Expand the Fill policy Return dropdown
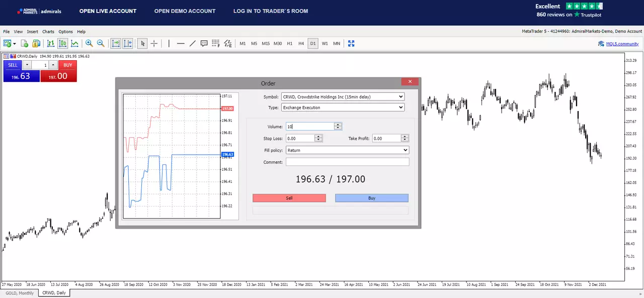Image resolution: width=644 pixels, height=298 pixels. (347, 150)
